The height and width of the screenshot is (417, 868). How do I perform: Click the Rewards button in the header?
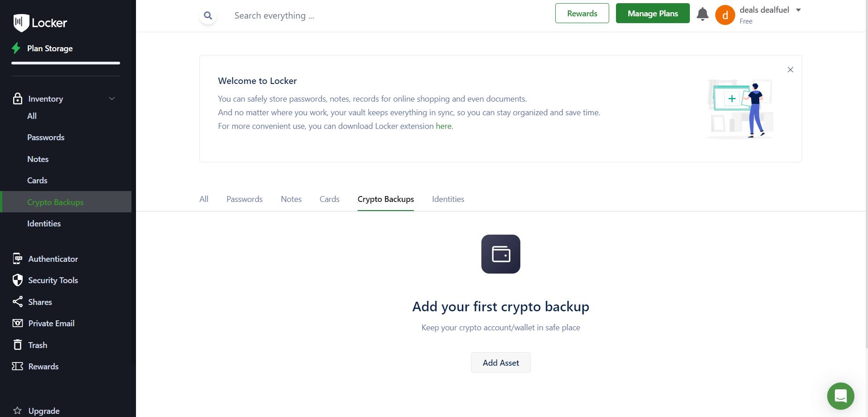click(x=582, y=13)
